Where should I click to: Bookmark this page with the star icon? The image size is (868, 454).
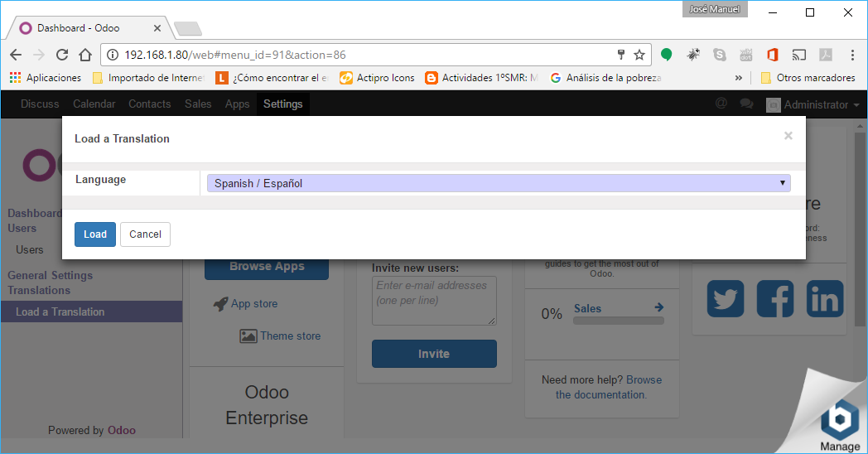[639, 55]
